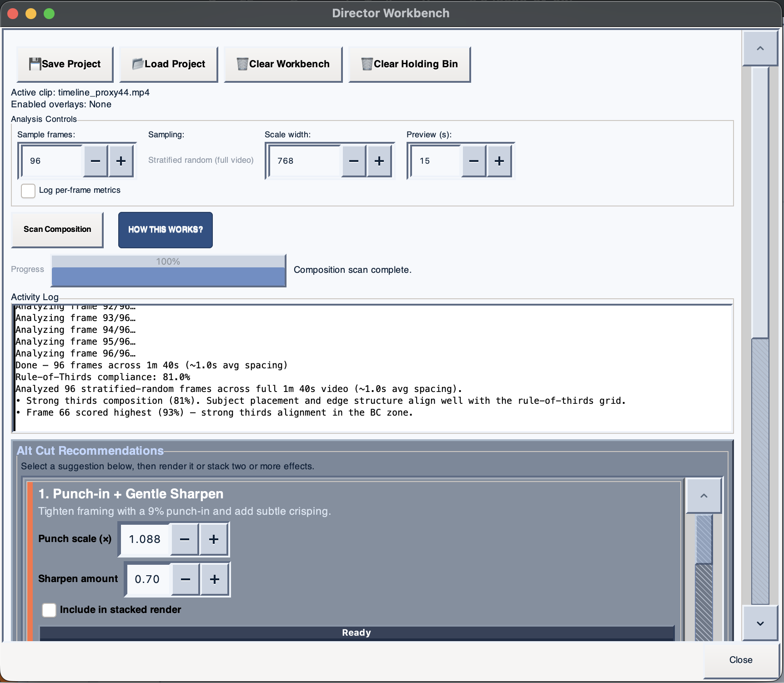Increase Preview seconds with plus button
784x683 pixels.
(499, 161)
